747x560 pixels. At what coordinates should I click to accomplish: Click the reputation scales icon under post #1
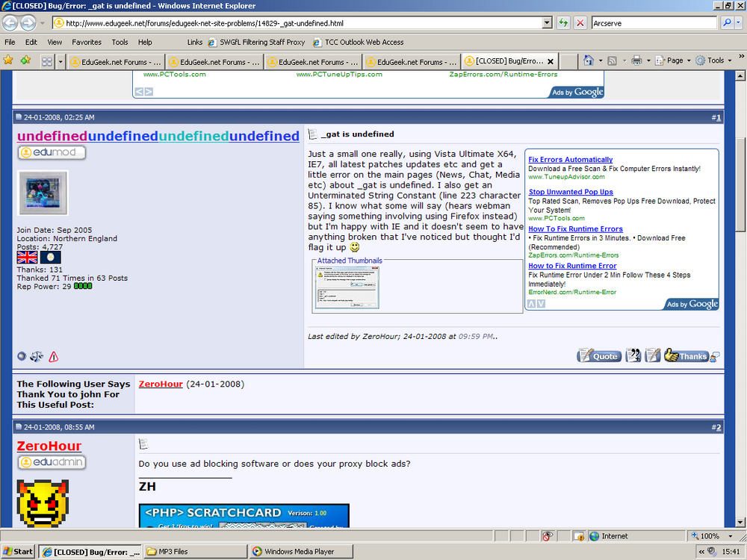[x=37, y=356]
